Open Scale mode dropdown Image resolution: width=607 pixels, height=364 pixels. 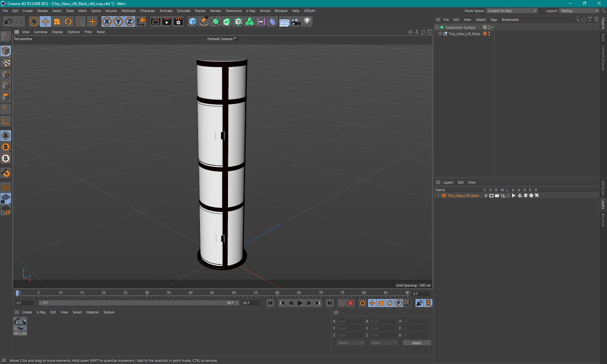[x=383, y=343]
